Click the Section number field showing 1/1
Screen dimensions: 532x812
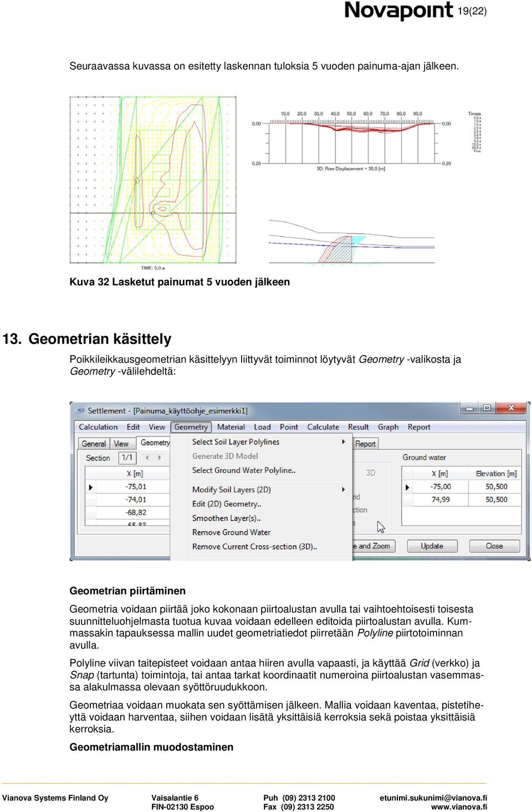coord(127,458)
